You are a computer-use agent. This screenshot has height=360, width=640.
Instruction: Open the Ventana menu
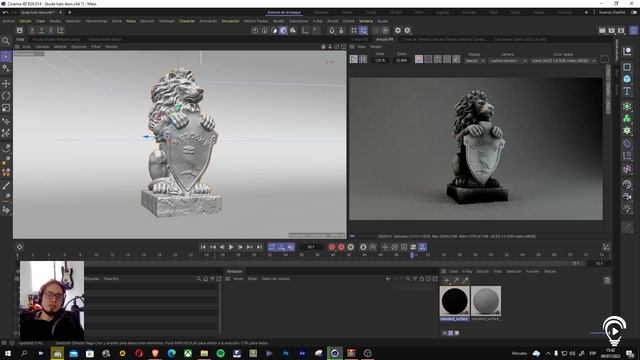366,21
